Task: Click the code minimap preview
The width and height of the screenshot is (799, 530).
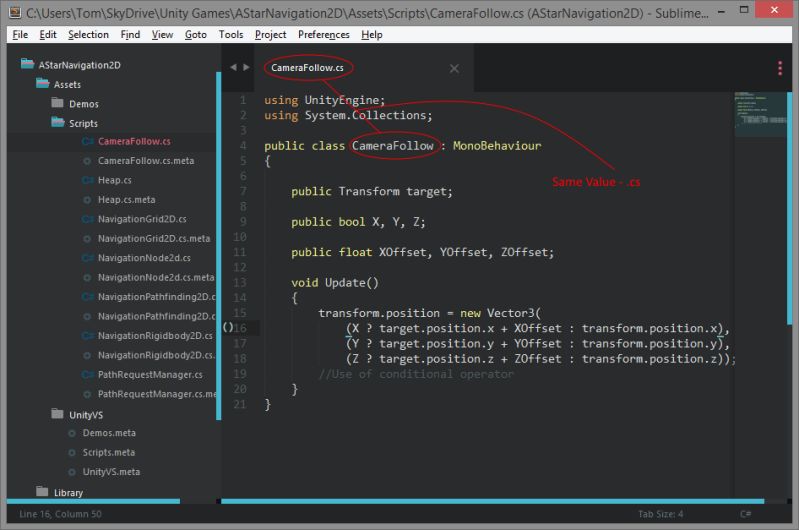Action: click(x=760, y=114)
